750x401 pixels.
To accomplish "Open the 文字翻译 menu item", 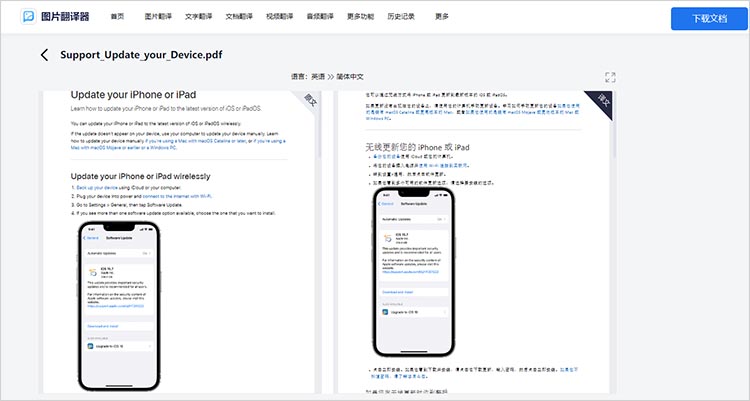I will pos(199,16).
